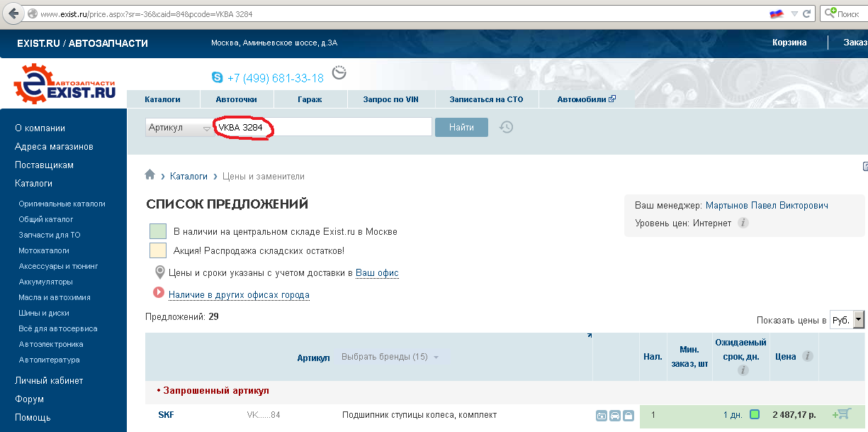Open the Гараж tab
The height and width of the screenshot is (432, 868).
(309, 99)
